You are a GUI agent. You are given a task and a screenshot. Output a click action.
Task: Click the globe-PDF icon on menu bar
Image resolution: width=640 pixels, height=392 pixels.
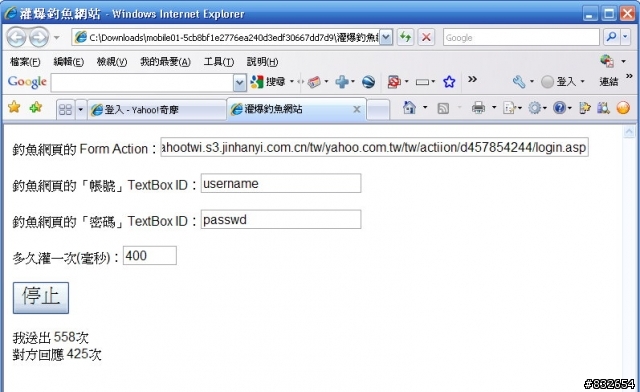pyautogui.click(x=607, y=61)
